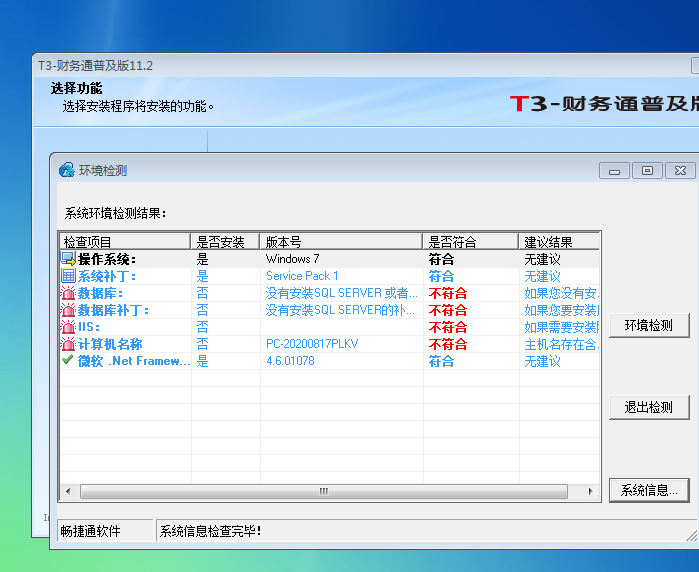The height and width of the screenshot is (572, 699).
Task: Select the 数据库: row label
Action: 100,293
